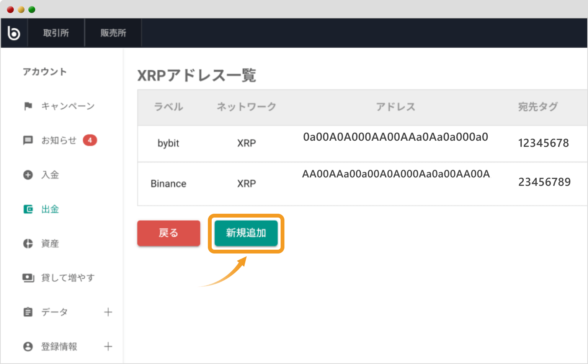Click the red 戻る button
The width and height of the screenshot is (588, 364).
click(x=168, y=233)
